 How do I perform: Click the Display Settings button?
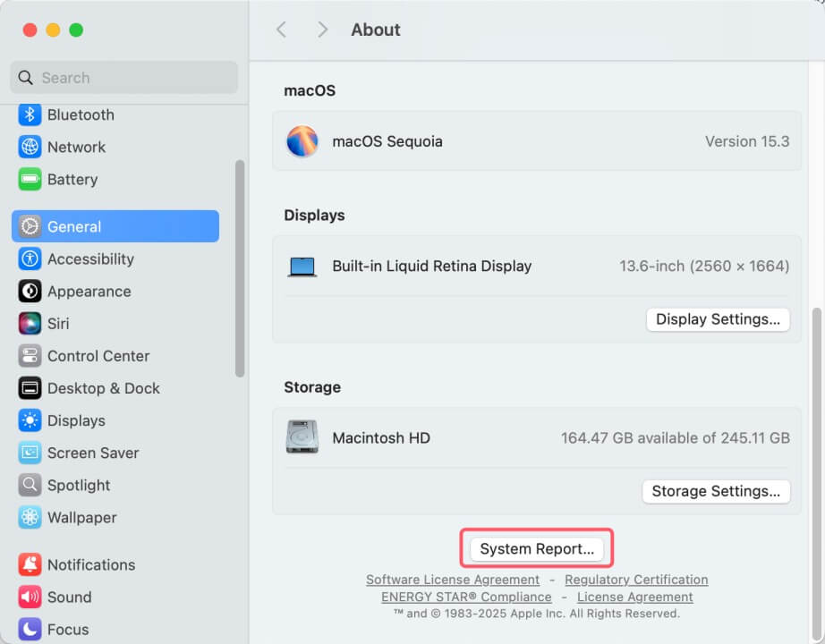(717, 318)
